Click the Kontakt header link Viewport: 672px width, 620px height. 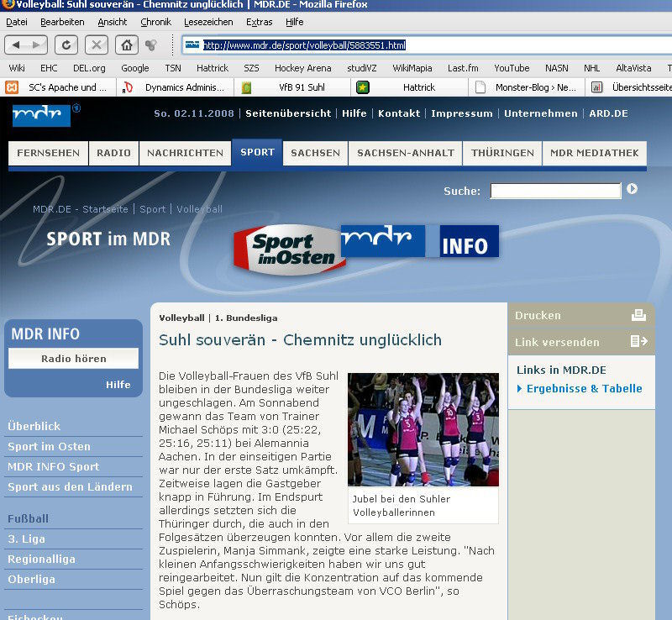pos(399,113)
